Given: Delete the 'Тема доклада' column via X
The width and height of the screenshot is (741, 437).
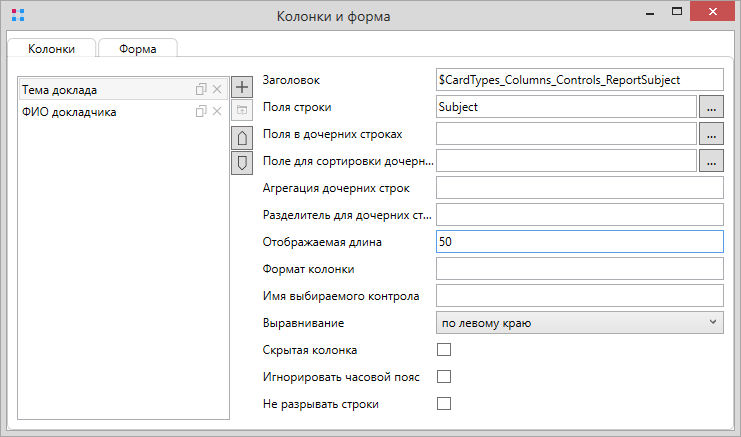Looking at the screenshot, I should click(217, 89).
